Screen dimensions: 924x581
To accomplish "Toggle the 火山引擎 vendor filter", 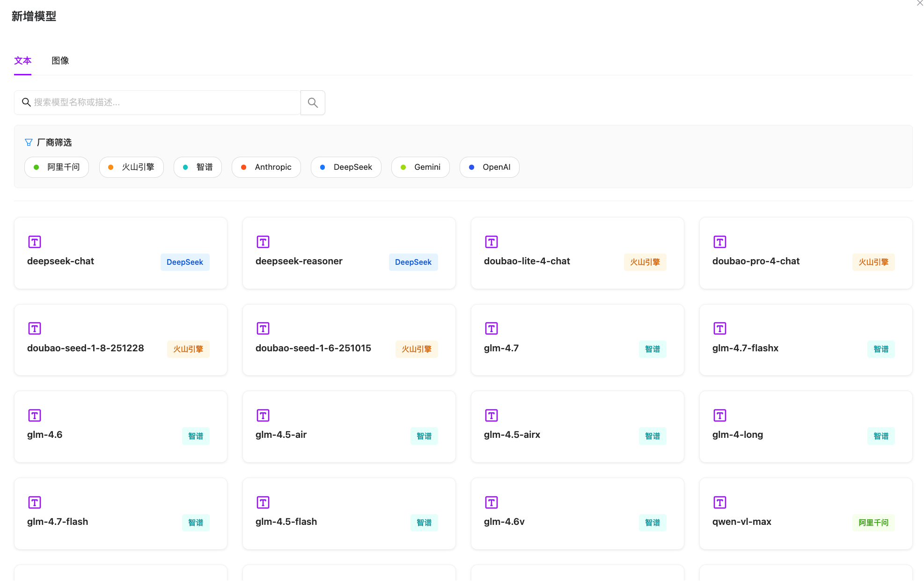I will 132,167.
